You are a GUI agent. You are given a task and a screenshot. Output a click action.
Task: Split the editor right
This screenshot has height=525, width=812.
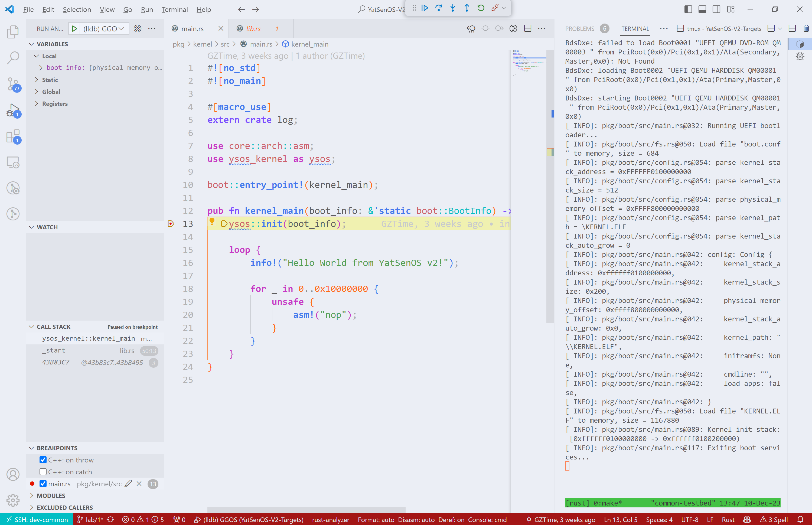point(528,29)
